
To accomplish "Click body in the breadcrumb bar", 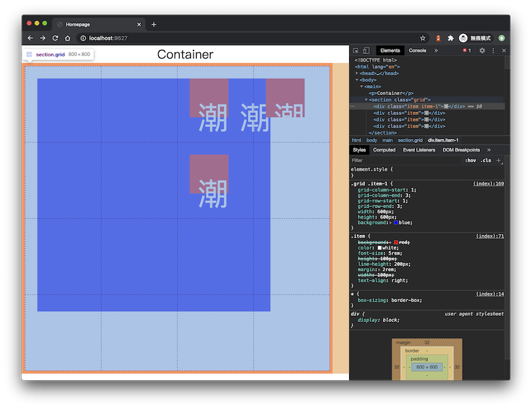I will click(372, 140).
